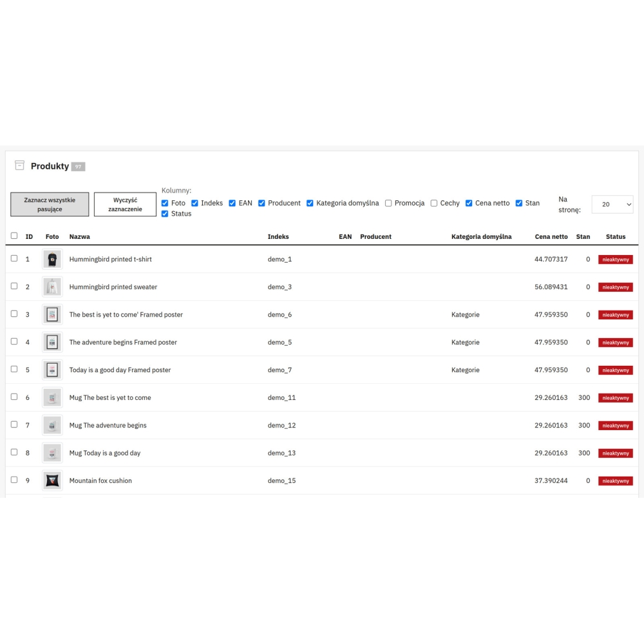Click the Stan column header
This screenshot has width=644, height=644.
583,236
